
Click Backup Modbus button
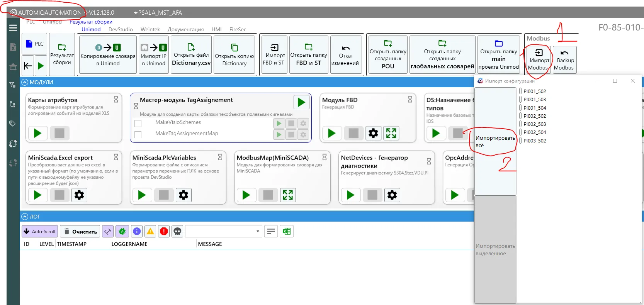point(564,59)
